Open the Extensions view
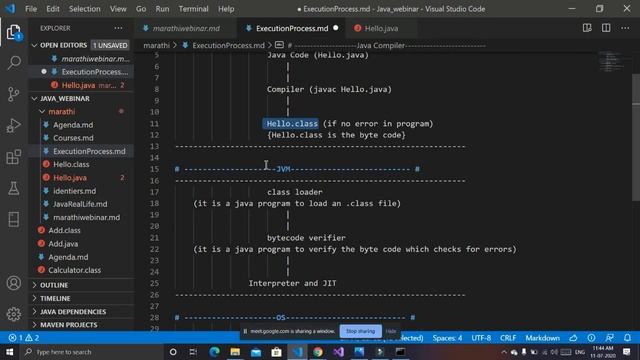 click(13, 157)
